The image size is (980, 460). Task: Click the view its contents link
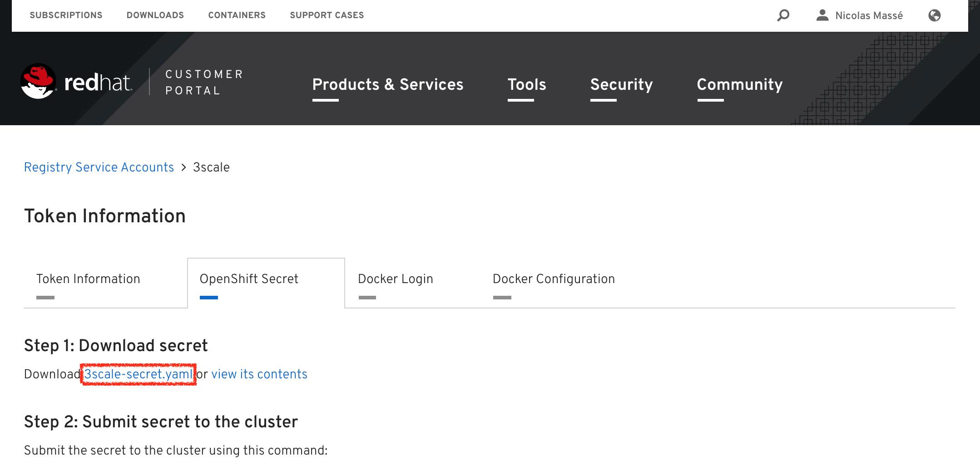(259, 374)
